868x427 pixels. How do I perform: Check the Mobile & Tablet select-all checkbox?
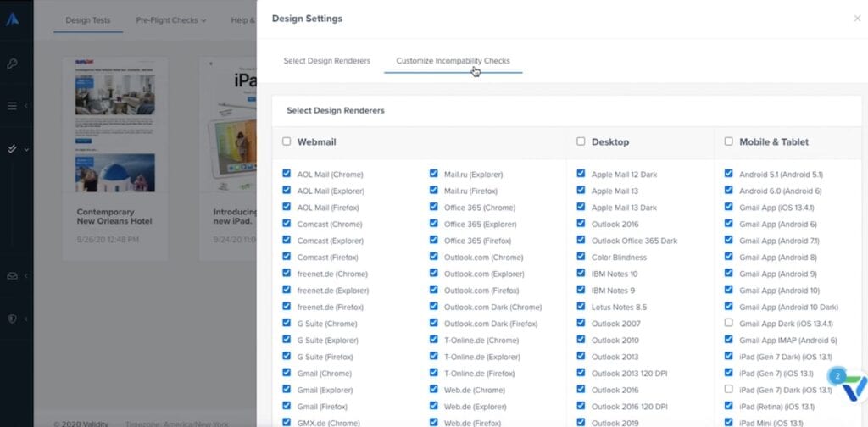(x=728, y=141)
